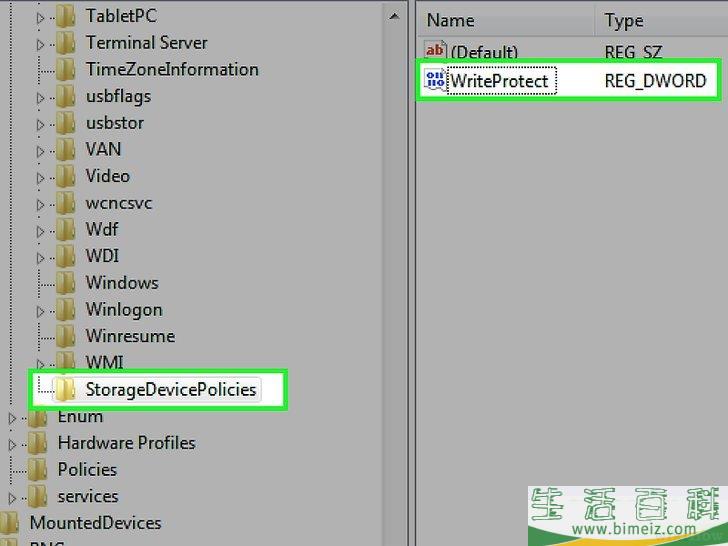Click the Policies folder icon
This screenshot has height=546, width=728.
[x=38, y=470]
